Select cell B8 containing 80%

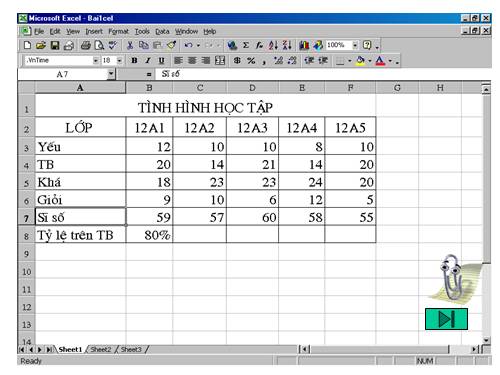pyautogui.click(x=149, y=234)
